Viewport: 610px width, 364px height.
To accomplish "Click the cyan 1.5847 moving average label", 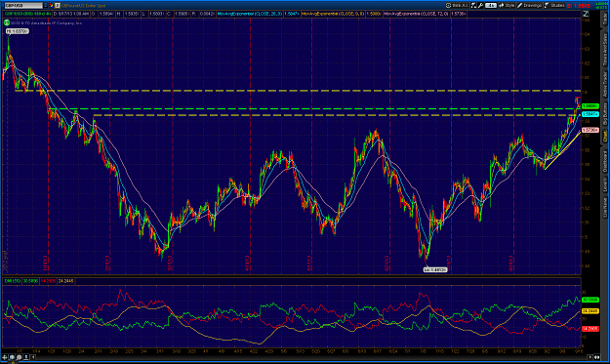I will click(590, 114).
